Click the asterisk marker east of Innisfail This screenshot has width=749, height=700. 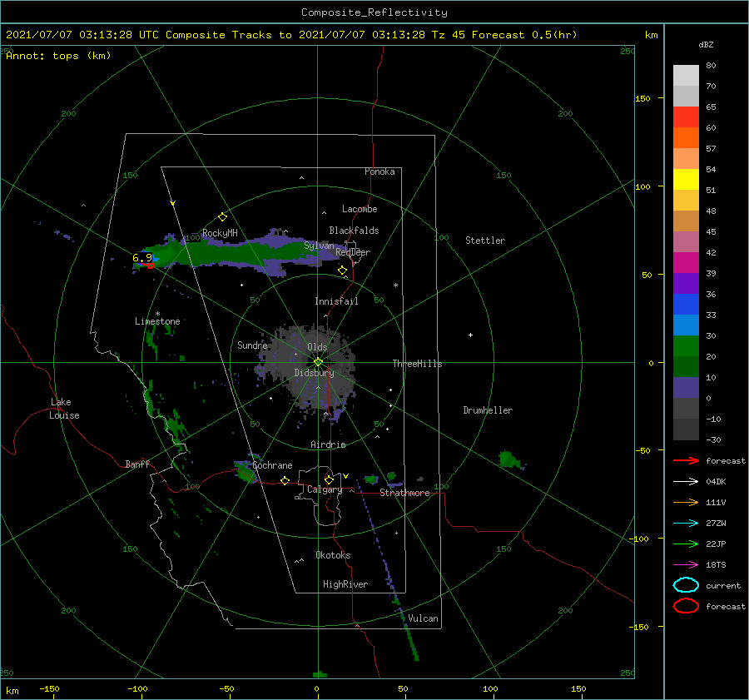(395, 285)
